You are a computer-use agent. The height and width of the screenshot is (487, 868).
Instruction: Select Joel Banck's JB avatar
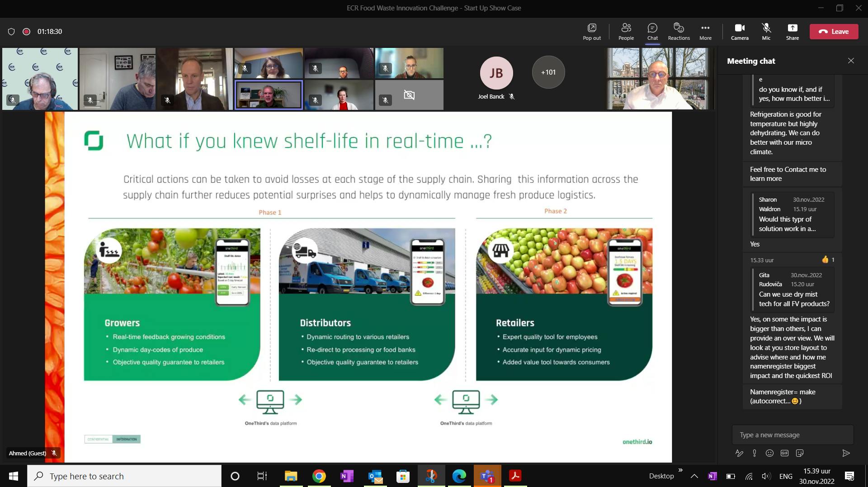[x=496, y=72]
